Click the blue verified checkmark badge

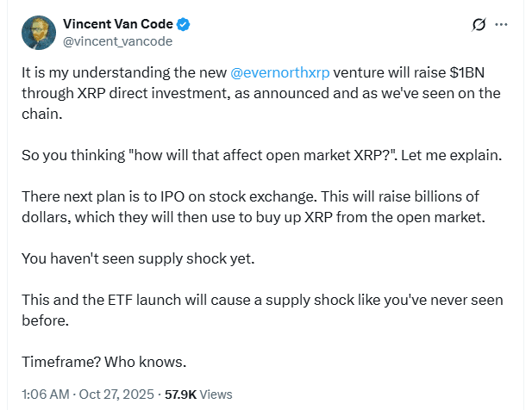coord(184,24)
